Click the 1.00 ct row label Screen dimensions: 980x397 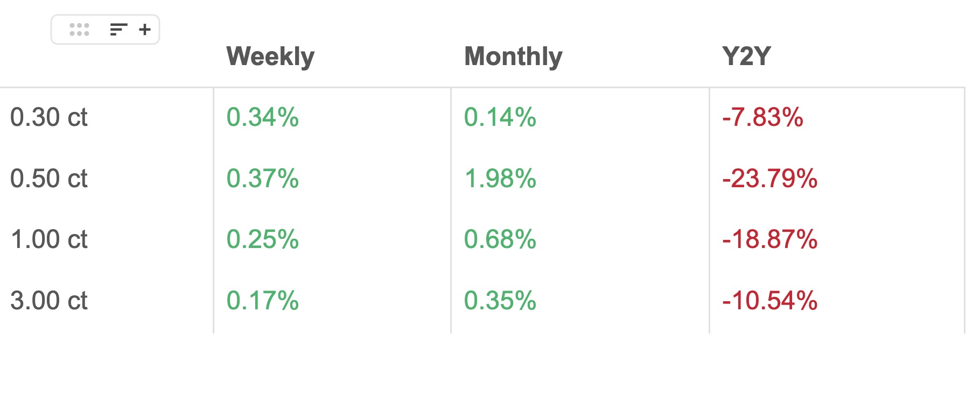pyautogui.click(x=49, y=239)
